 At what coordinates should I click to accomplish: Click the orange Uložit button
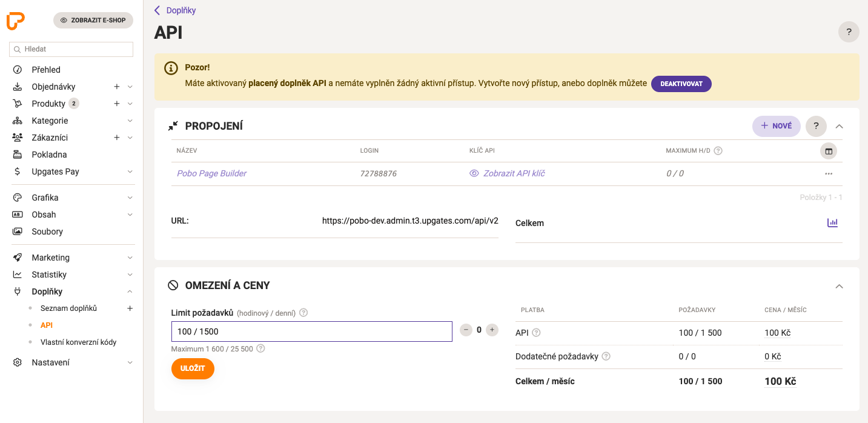[193, 368]
